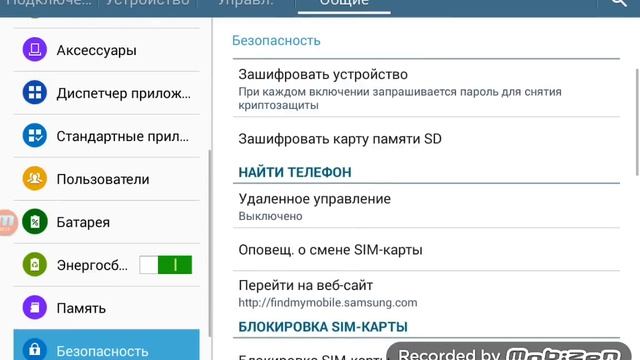Tap the Энергосбережение recycle battery icon

pos(35,264)
